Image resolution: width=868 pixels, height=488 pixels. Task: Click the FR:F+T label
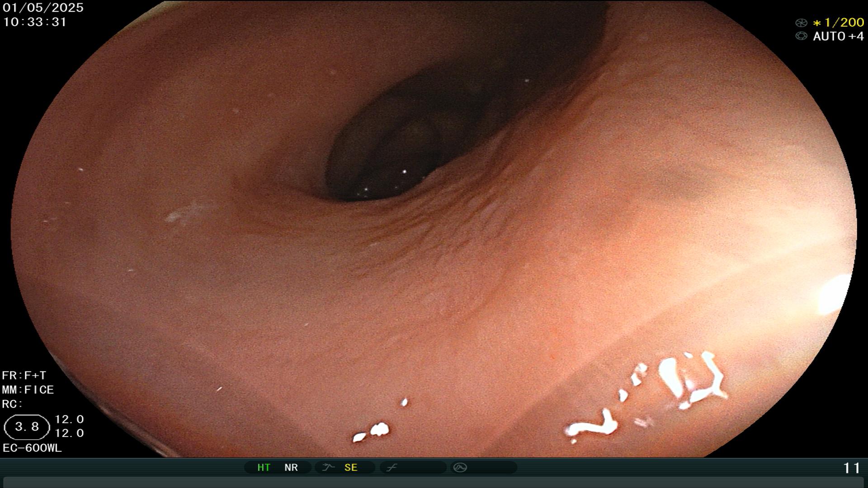tap(24, 375)
